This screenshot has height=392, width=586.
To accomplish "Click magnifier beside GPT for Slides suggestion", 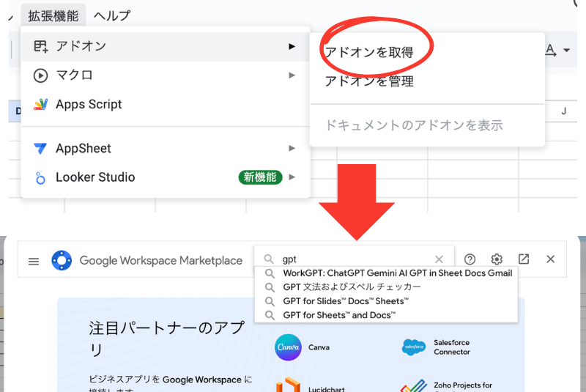I will click(270, 301).
